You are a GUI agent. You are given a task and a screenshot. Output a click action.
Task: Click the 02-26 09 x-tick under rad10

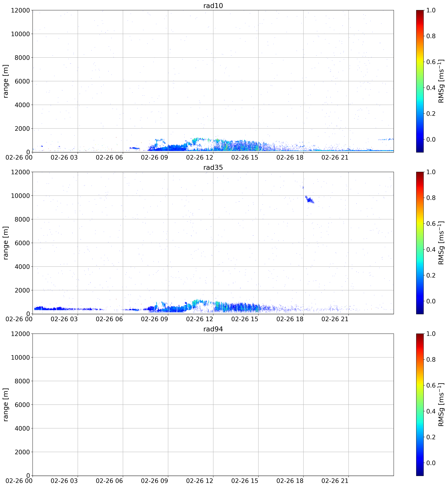[x=154, y=158]
